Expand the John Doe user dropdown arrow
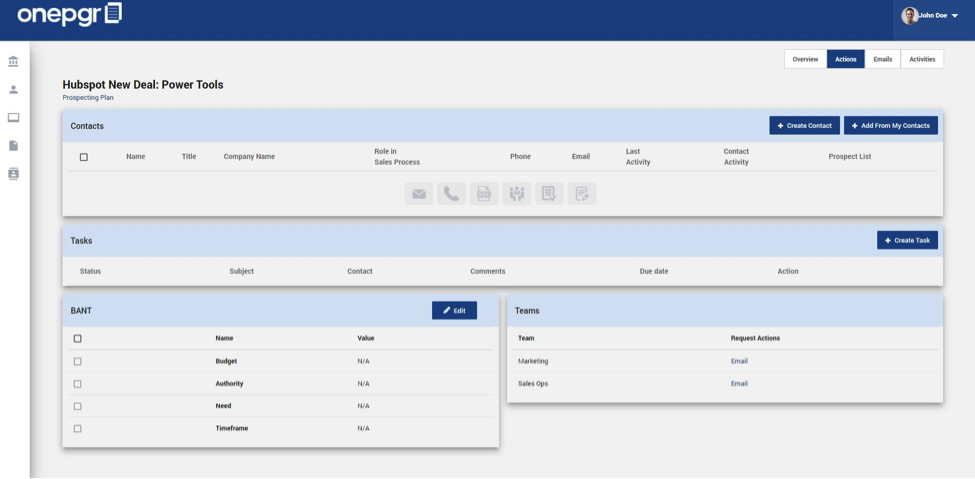This screenshot has height=479, width=975. [955, 16]
